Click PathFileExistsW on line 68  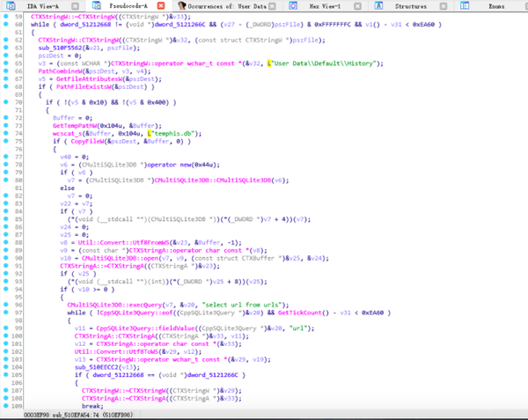point(84,86)
